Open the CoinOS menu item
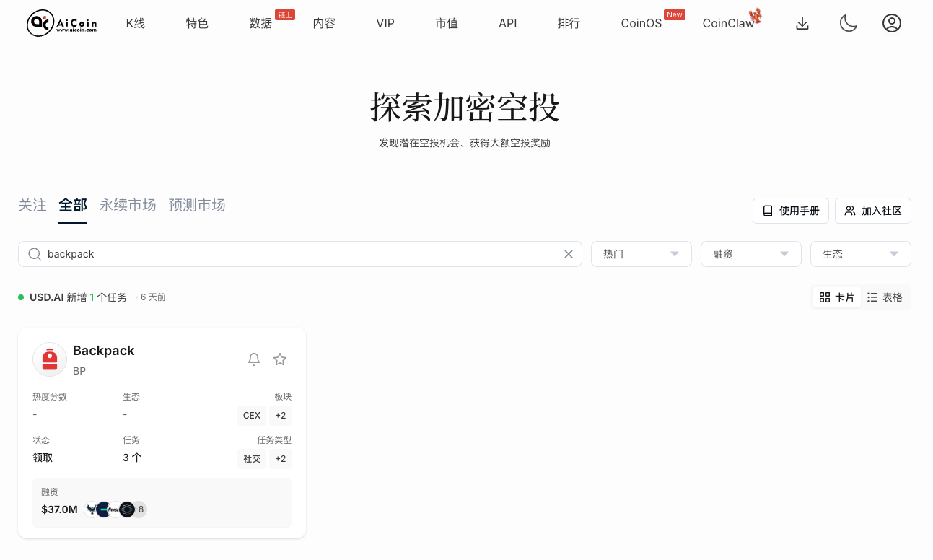 [x=641, y=22]
